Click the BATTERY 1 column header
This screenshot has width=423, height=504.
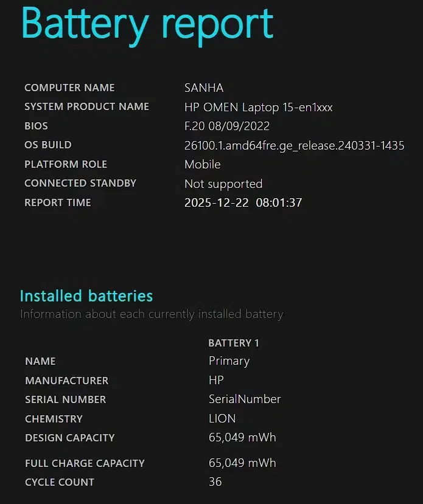tap(234, 343)
